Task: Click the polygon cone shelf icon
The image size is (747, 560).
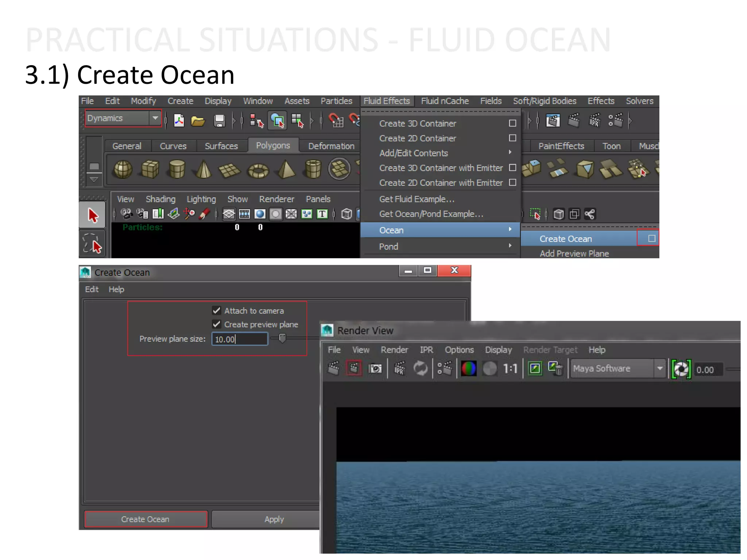Action: 204,170
